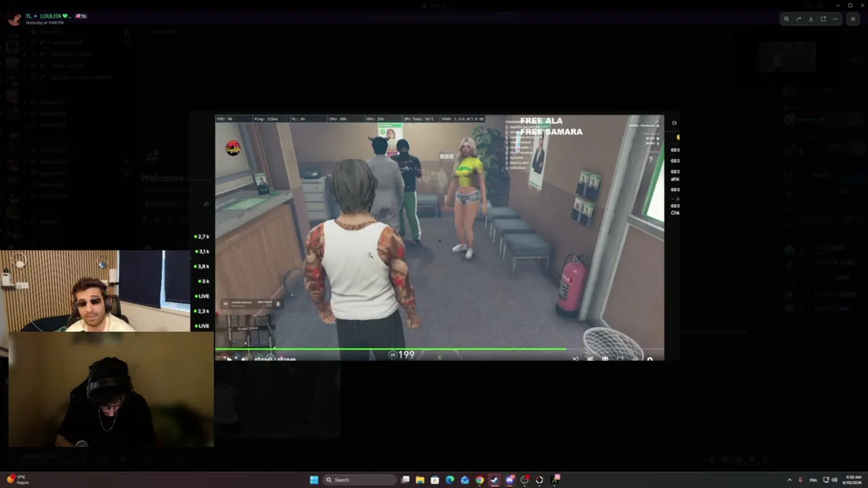Click the 3,8 k viewer count entry
This screenshot has height=488, width=868.
(x=202, y=266)
